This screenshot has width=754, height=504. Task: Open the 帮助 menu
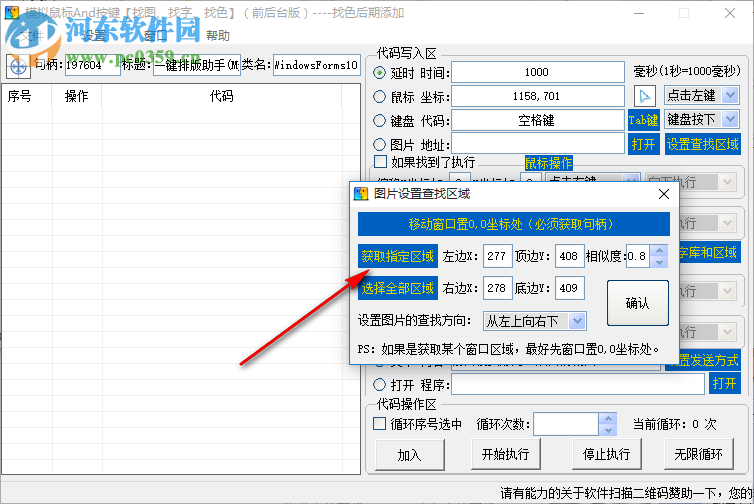pos(218,36)
